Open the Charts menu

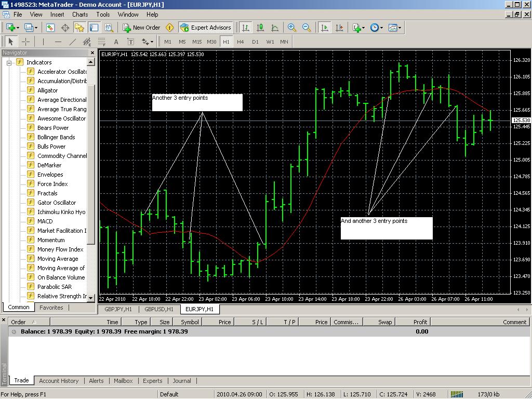80,14
